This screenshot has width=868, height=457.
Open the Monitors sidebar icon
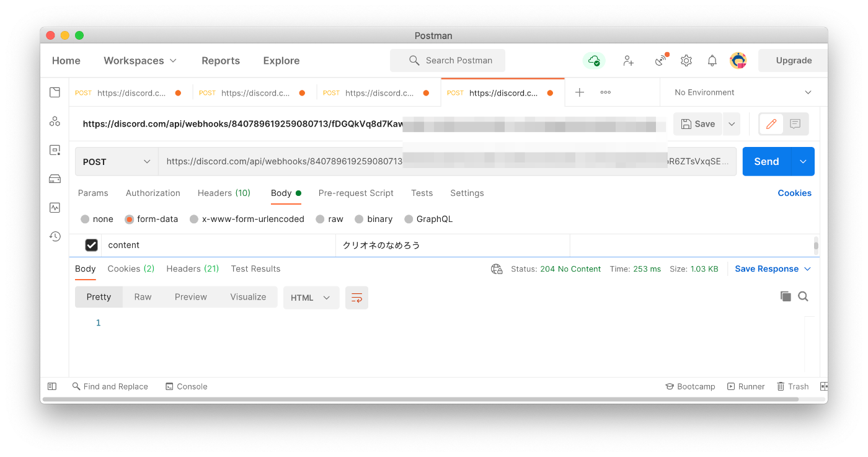tap(55, 208)
